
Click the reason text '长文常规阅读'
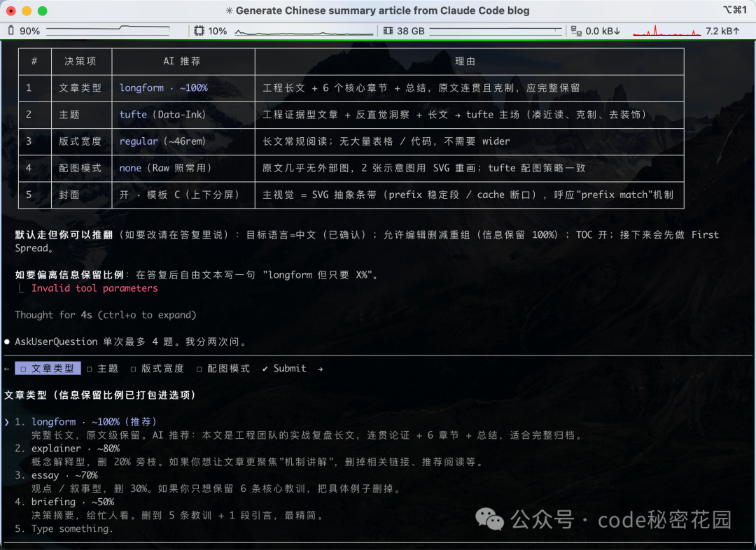295,141
